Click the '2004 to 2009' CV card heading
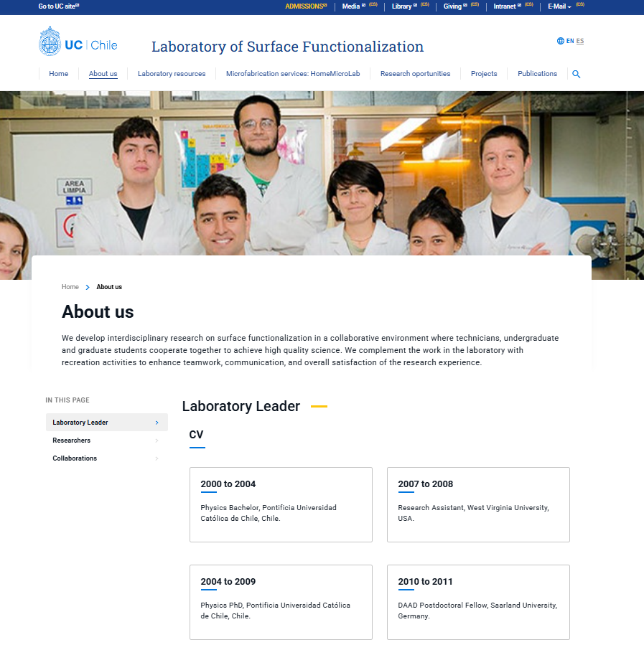The image size is (644, 650). [228, 582]
